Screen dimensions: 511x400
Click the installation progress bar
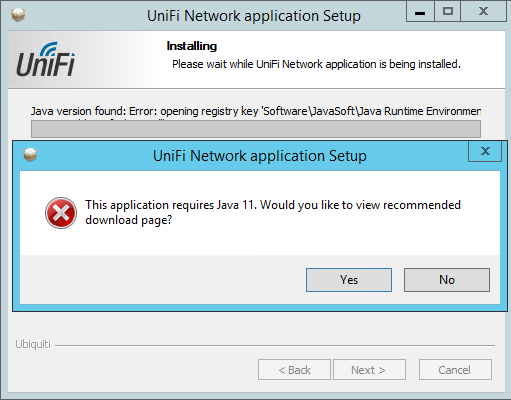[x=256, y=129]
